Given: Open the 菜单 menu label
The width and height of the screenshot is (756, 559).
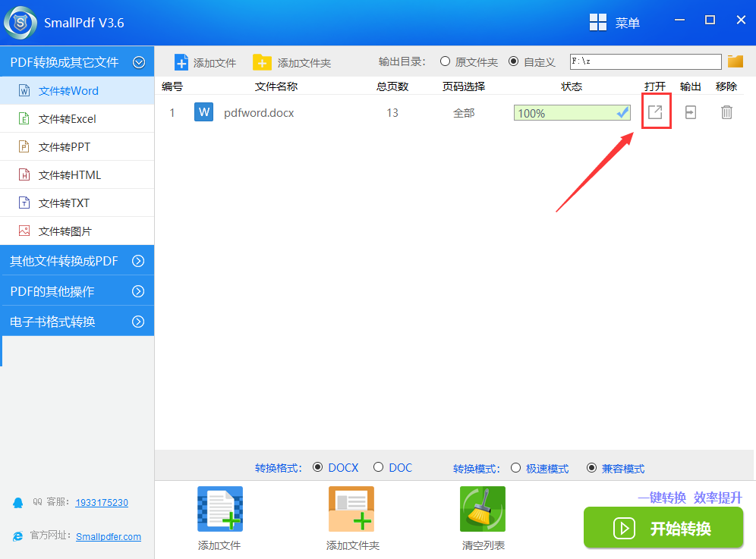Looking at the screenshot, I should (627, 23).
